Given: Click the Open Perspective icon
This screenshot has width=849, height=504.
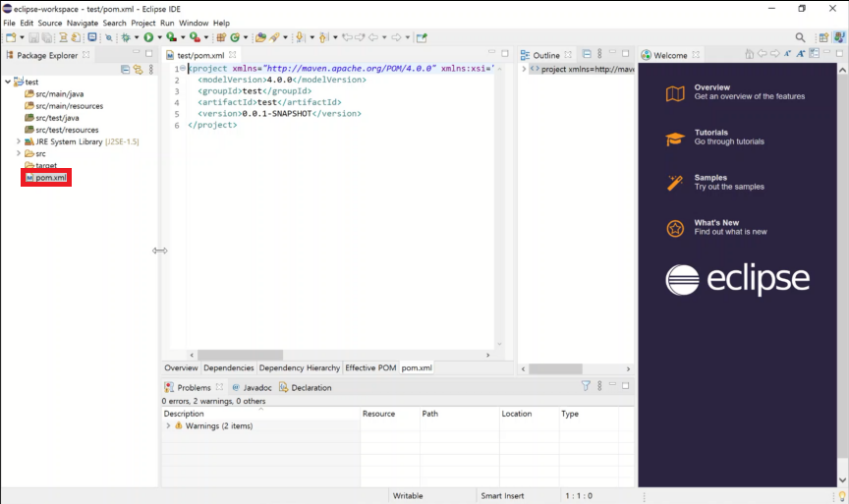Looking at the screenshot, I should (x=823, y=37).
